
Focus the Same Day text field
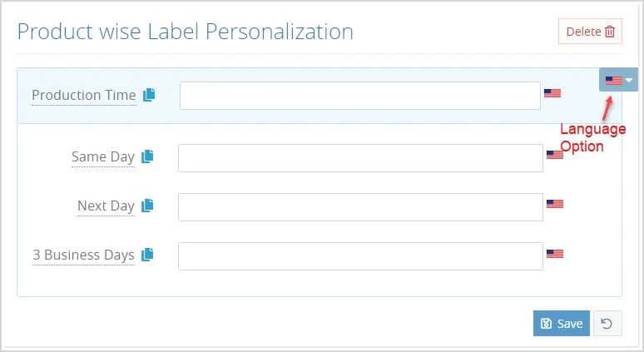click(x=360, y=158)
